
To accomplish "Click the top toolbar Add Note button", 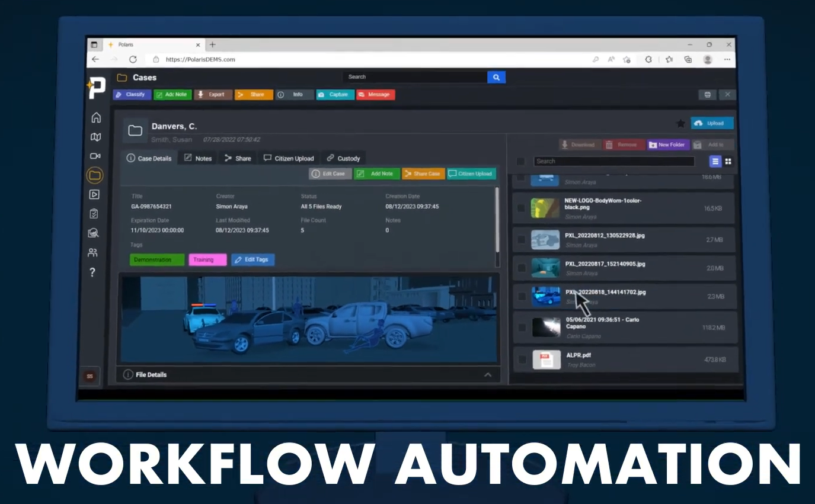I will pos(172,95).
